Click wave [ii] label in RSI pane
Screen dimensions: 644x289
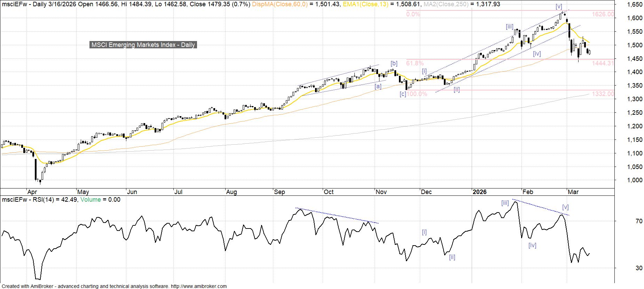(x=452, y=257)
